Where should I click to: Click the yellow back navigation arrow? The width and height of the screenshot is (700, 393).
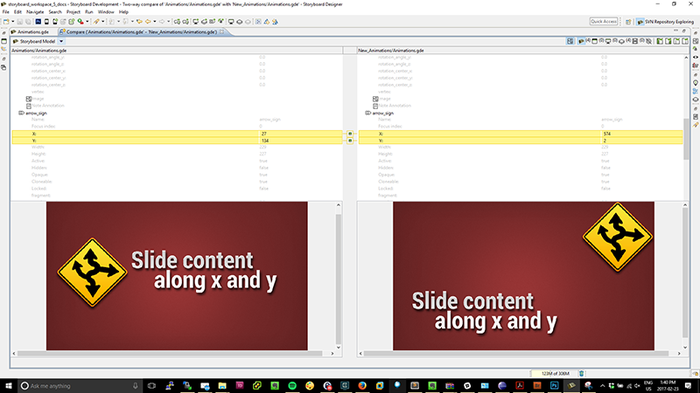tap(148, 21)
